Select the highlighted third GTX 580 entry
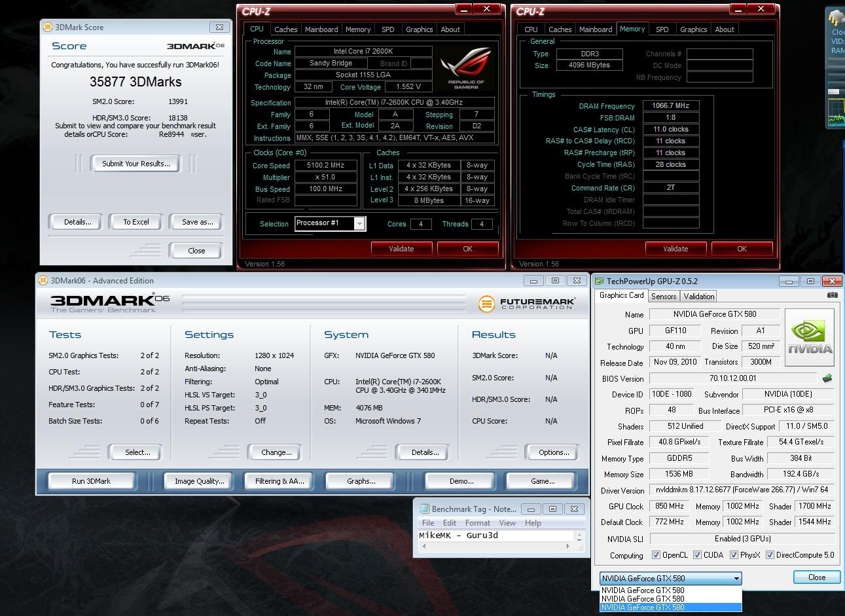Screen dimensions: 845x616 click(671, 607)
